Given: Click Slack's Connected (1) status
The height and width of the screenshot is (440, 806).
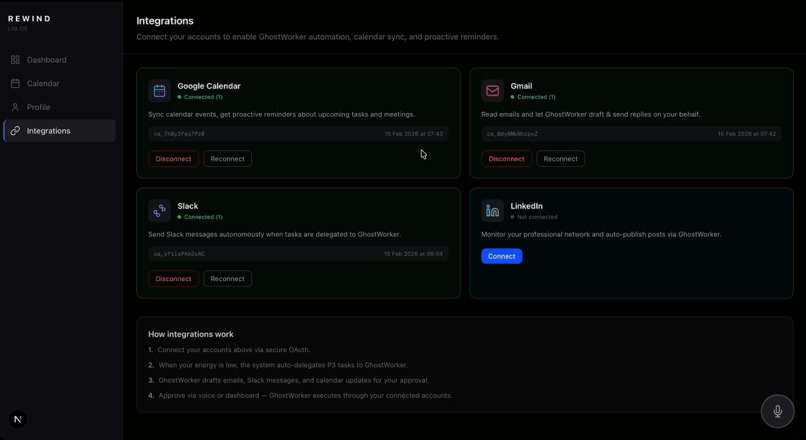Looking at the screenshot, I should 200,217.
